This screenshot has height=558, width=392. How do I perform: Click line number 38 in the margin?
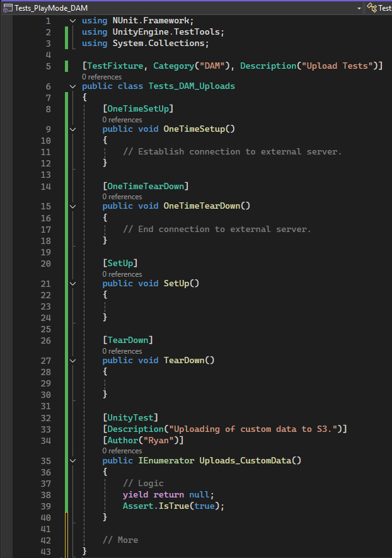tap(45, 495)
